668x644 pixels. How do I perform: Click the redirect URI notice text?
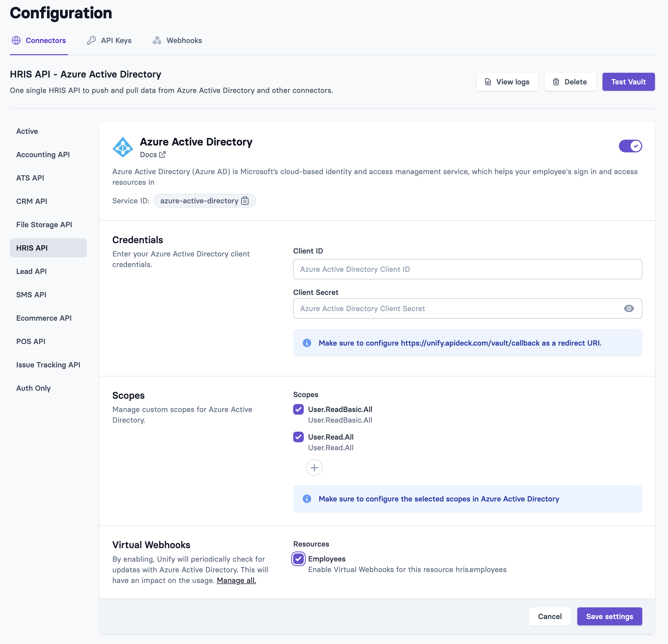tap(460, 343)
